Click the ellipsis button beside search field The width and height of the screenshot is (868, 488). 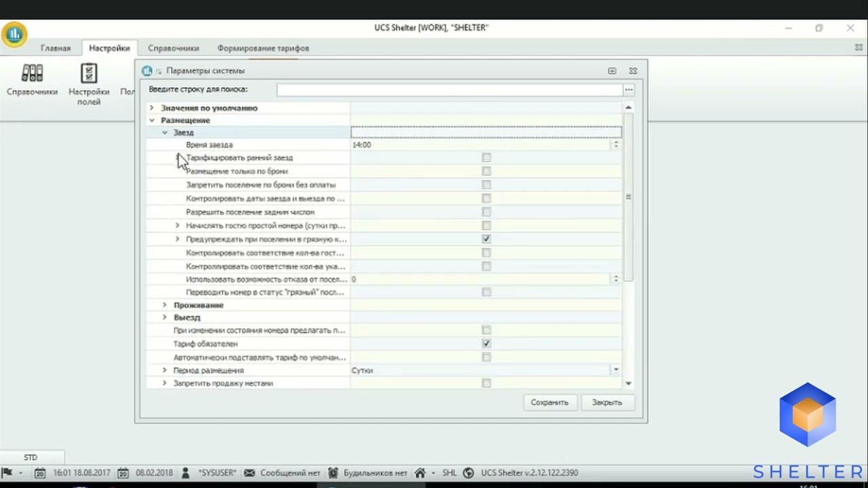[629, 89]
